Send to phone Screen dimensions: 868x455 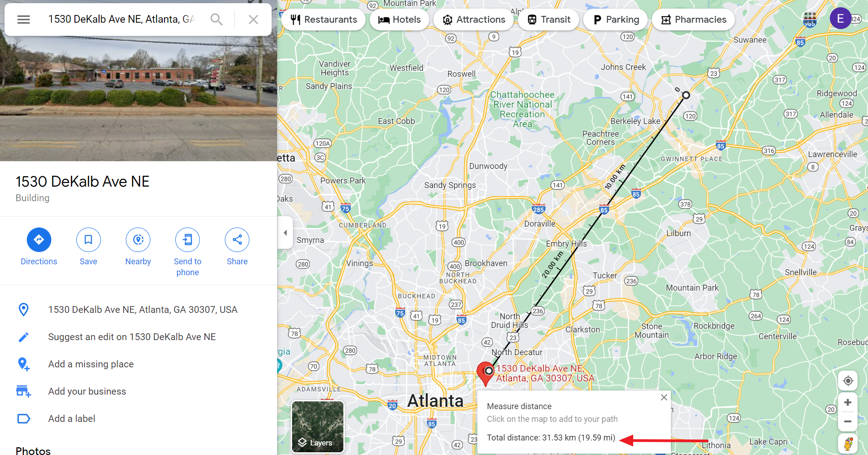(188, 252)
